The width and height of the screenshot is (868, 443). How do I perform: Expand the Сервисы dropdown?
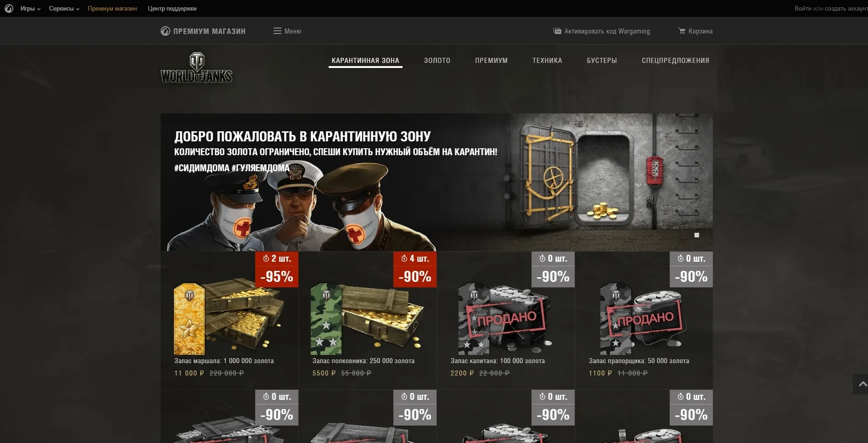(x=64, y=8)
